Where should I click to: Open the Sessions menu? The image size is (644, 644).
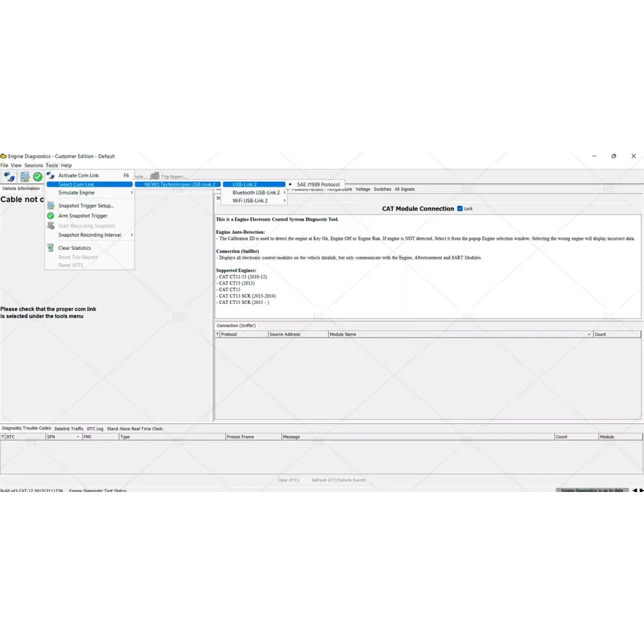click(33, 166)
